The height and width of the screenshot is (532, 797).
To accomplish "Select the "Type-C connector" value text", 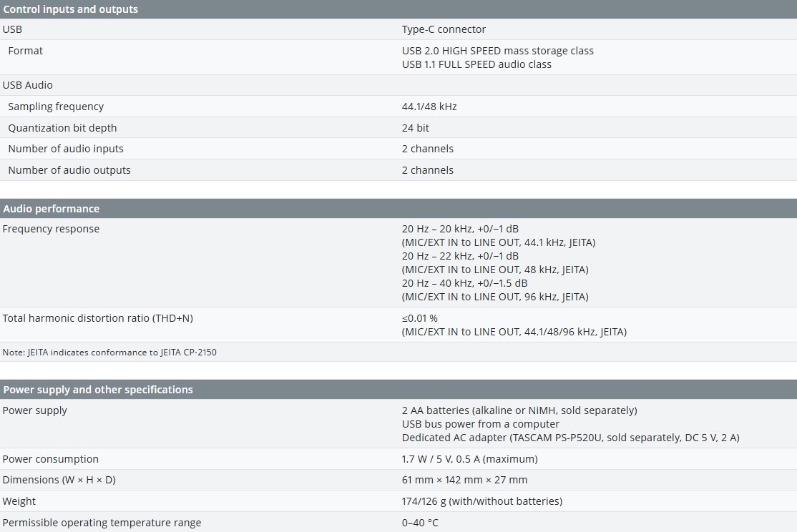I will (444, 29).
